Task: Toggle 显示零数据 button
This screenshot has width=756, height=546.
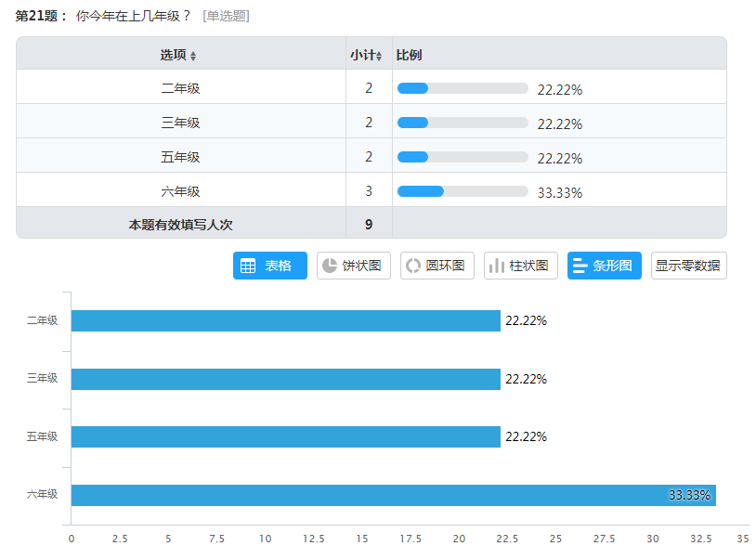Action: [x=688, y=266]
